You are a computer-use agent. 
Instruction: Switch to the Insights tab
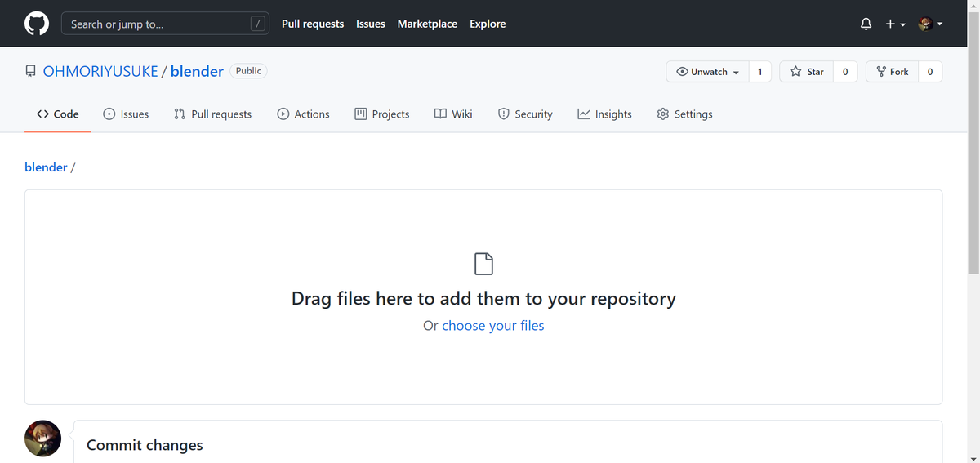tap(604, 114)
